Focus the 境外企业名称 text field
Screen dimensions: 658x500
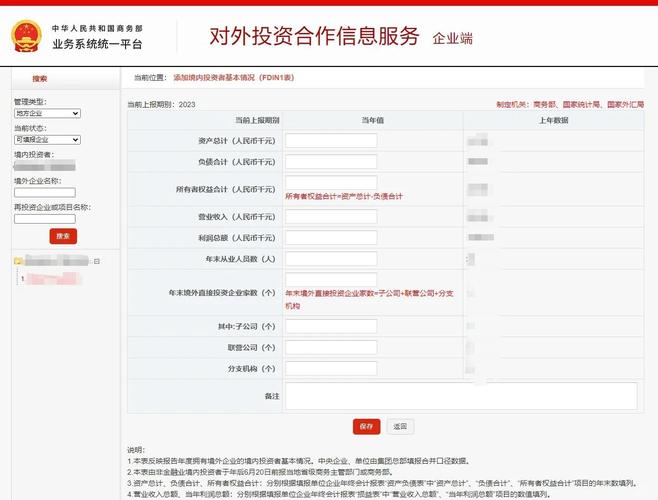pos(44,193)
